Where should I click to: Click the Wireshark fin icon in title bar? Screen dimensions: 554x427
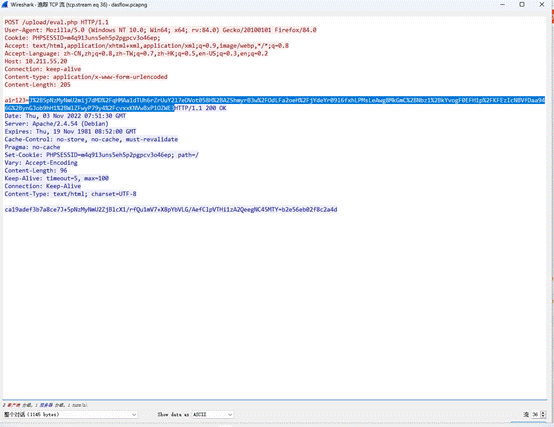5,5
